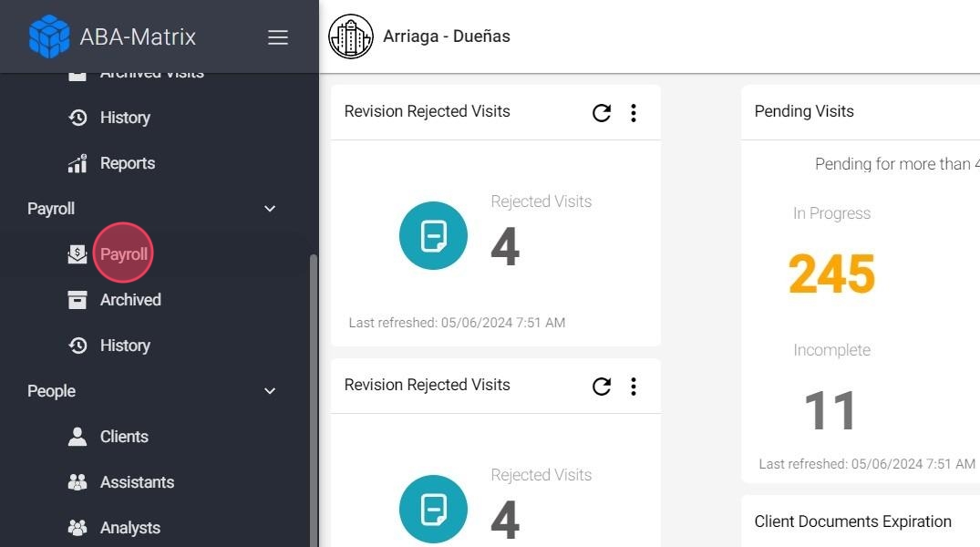This screenshot has width=980, height=547.
Task: Collapse the Payroll section chevron
Action: 270,209
